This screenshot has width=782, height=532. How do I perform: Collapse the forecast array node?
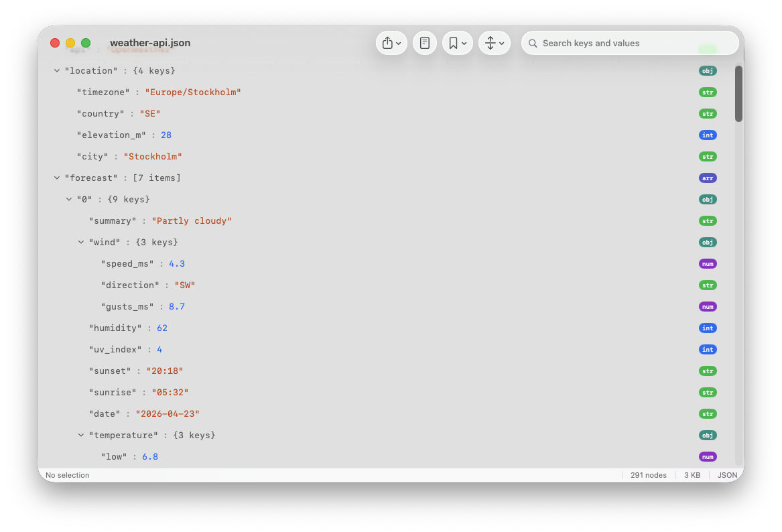(56, 178)
